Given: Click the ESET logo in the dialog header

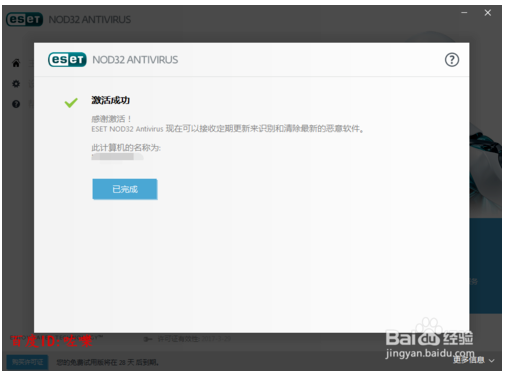Looking at the screenshot, I should (x=67, y=60).
